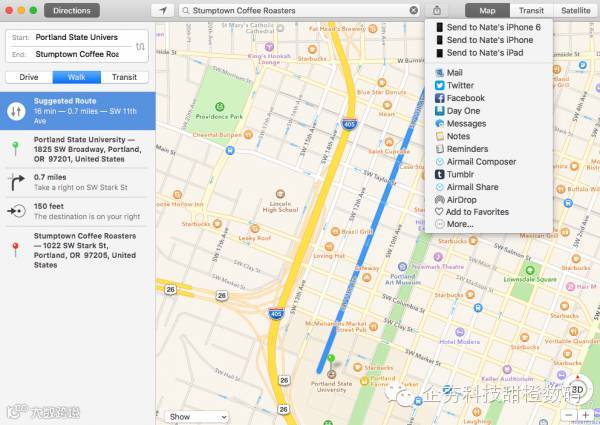Click Hotel Modera map marker
Image resolution: width=600 pixels, height=425 pixels.
click(460, 332)
